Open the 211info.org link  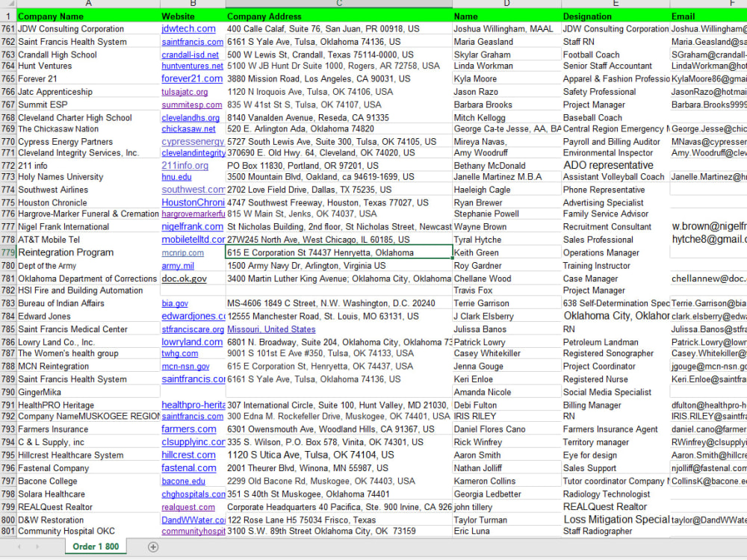click(185, 166)
